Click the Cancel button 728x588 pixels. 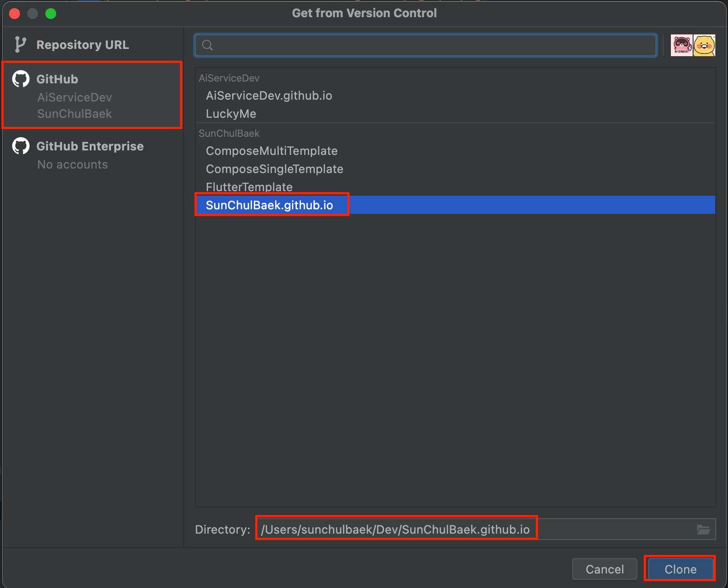pyautogui.click(x=605, y=569)
